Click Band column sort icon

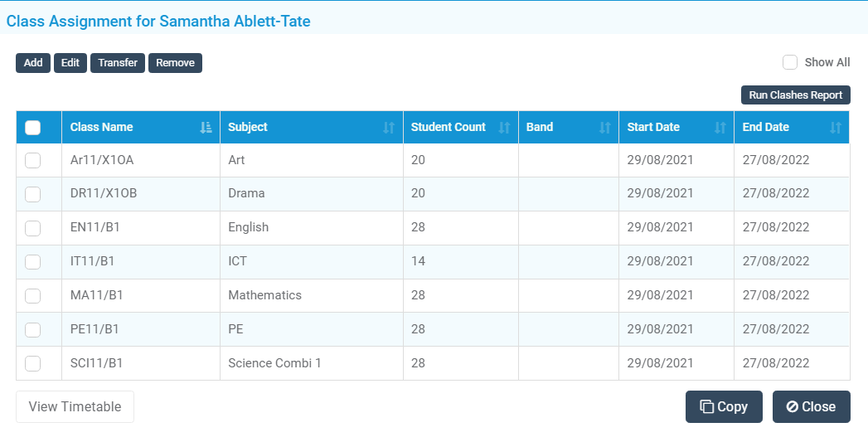[x=605, y=128]
